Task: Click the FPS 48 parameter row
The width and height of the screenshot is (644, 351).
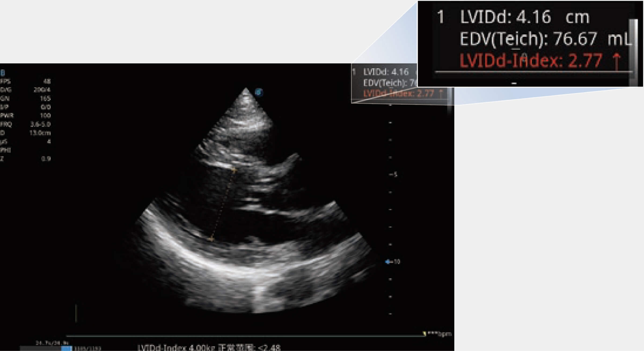Action: tap(25, 81)
